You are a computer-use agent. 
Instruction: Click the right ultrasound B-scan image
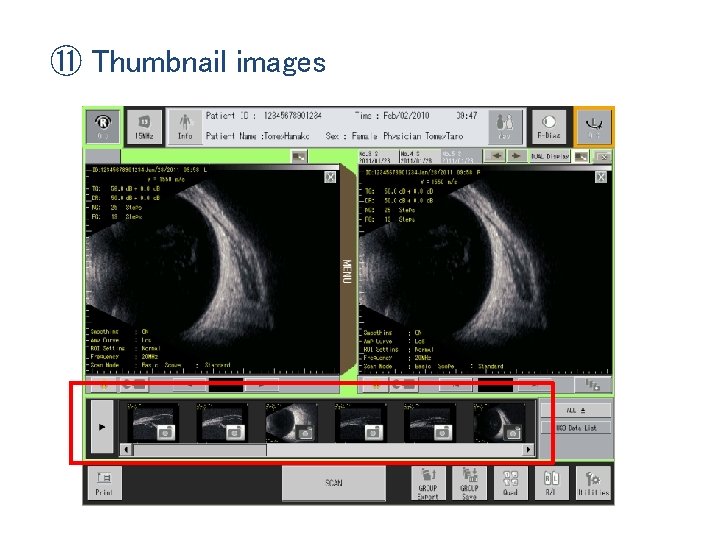(486, 271)
